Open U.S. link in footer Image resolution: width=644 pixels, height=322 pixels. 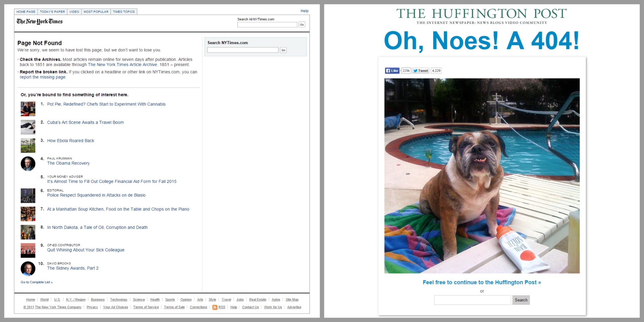(x=57, y=300)
